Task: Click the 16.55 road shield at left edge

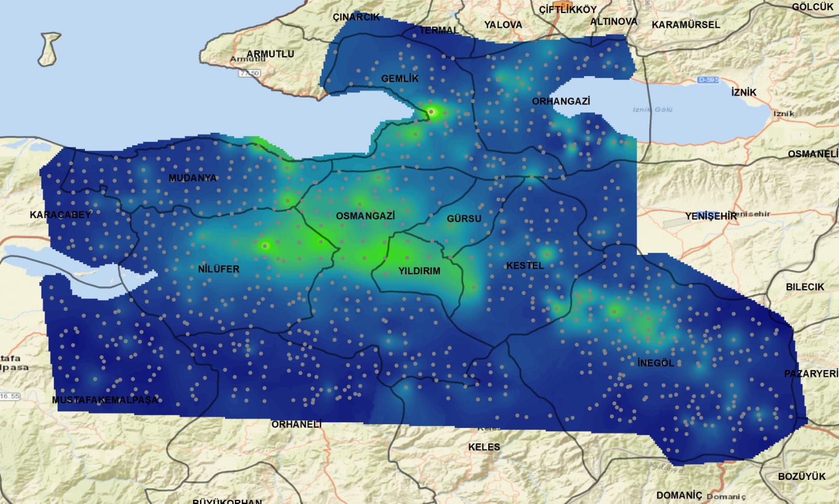Action: click(9, 396)
